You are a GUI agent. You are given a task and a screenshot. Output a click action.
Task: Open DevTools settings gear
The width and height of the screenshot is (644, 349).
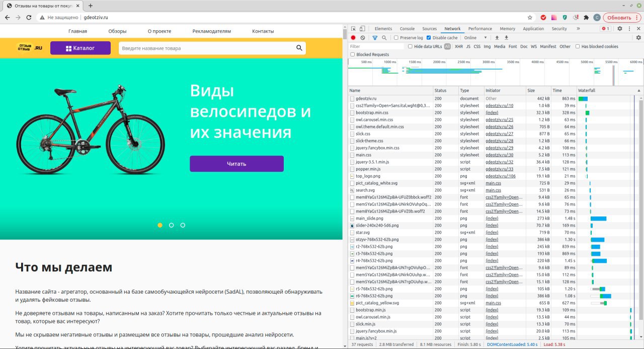pos(620,29)
